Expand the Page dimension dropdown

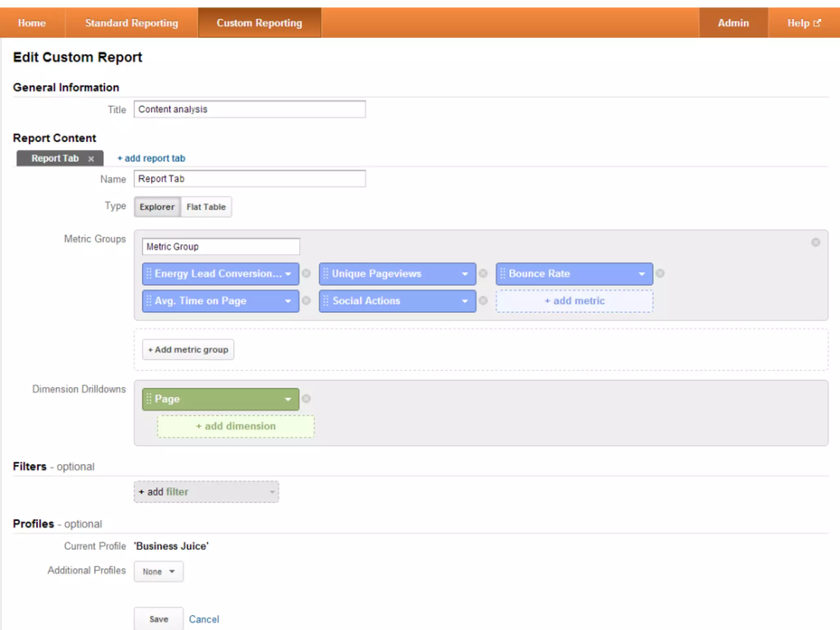[288, 399]
